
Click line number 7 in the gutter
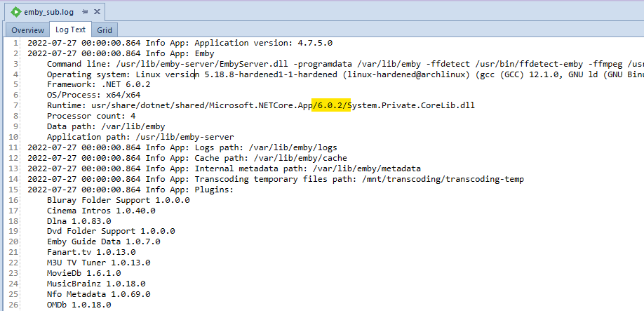[x=15, y=105]
